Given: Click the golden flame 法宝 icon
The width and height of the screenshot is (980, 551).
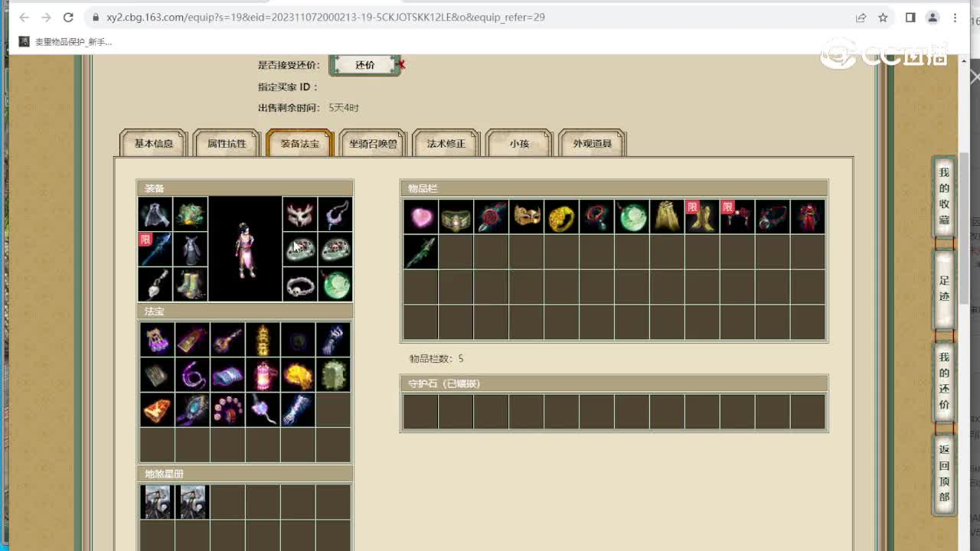Looking at the screenshot, I should pyautogui.click(x=298, y=374).
